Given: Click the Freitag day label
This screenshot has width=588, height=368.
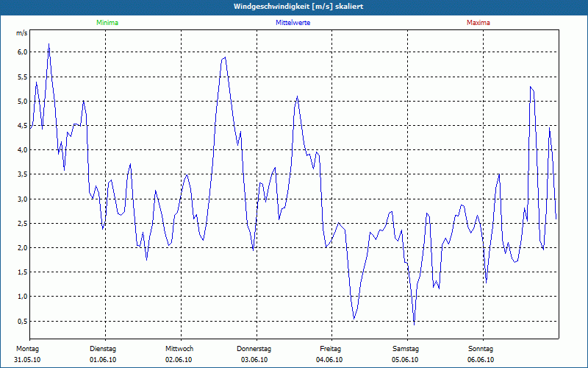Looking at the screenshot, I should (x=330, y=349).
